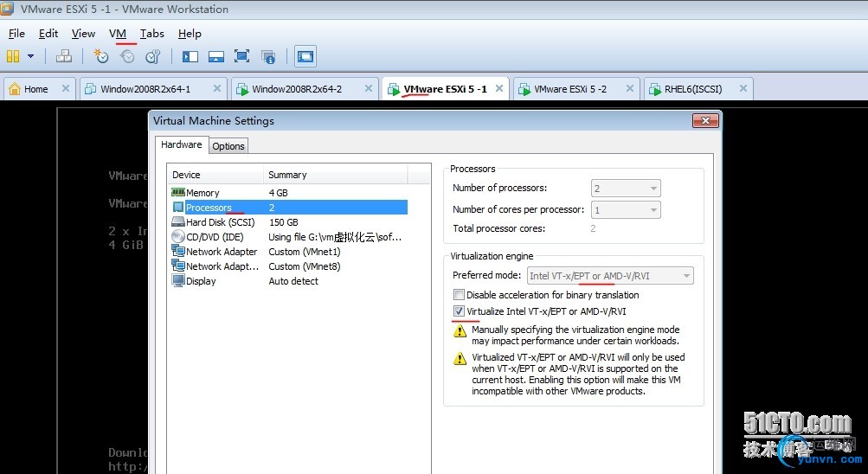Open the Preferred mode dropdown

pyautogui.click(x=610, y=275)
